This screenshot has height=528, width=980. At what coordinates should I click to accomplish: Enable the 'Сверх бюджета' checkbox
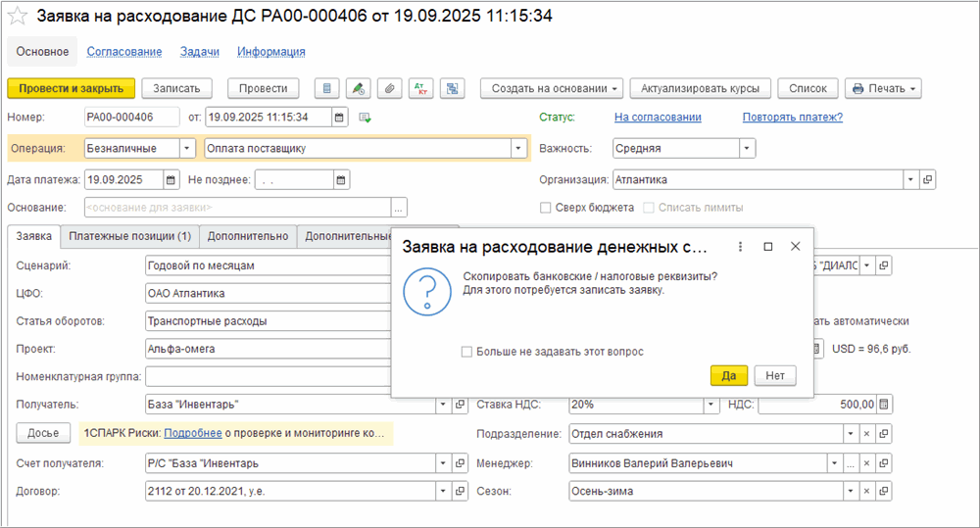(546, 208)
